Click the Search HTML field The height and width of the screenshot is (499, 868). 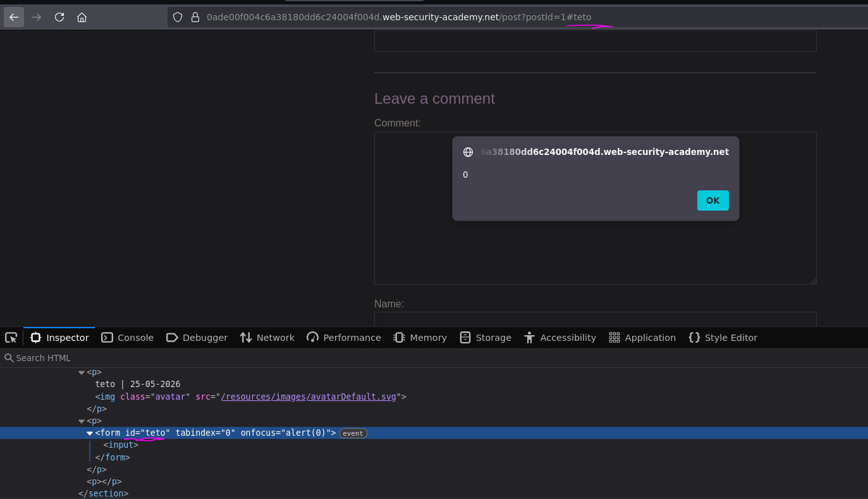(434, 358)
